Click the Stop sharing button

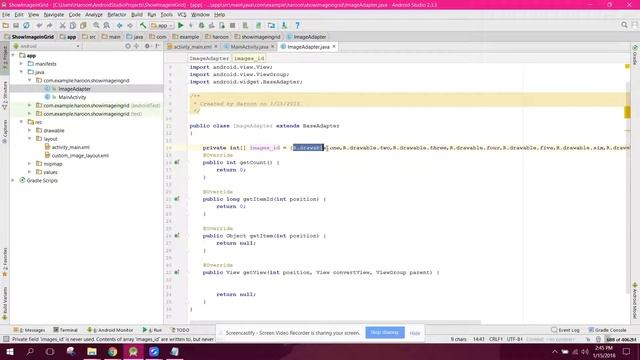(x=385, y=333)
